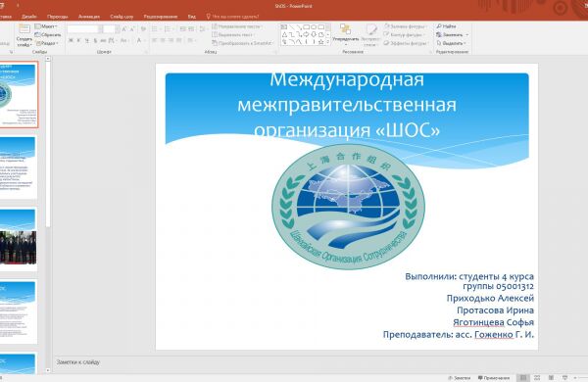Switch to Slide Sorter view icon

click(x=537, y=377)
